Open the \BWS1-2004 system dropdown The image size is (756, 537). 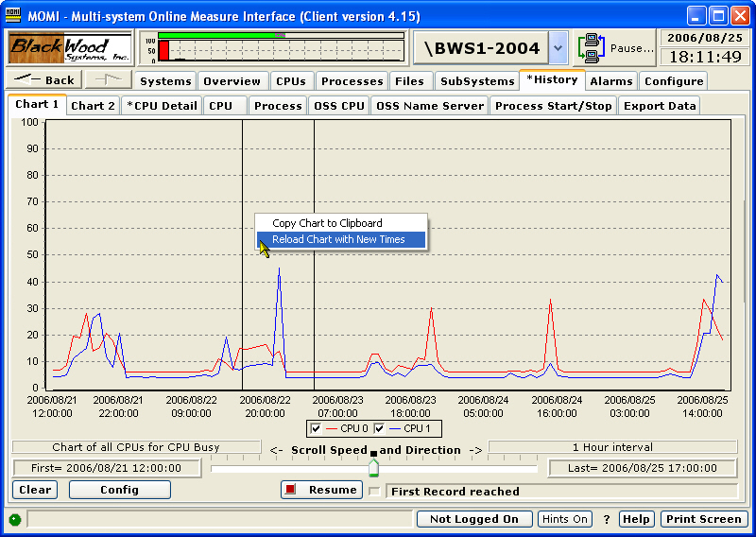coord(558,47)
